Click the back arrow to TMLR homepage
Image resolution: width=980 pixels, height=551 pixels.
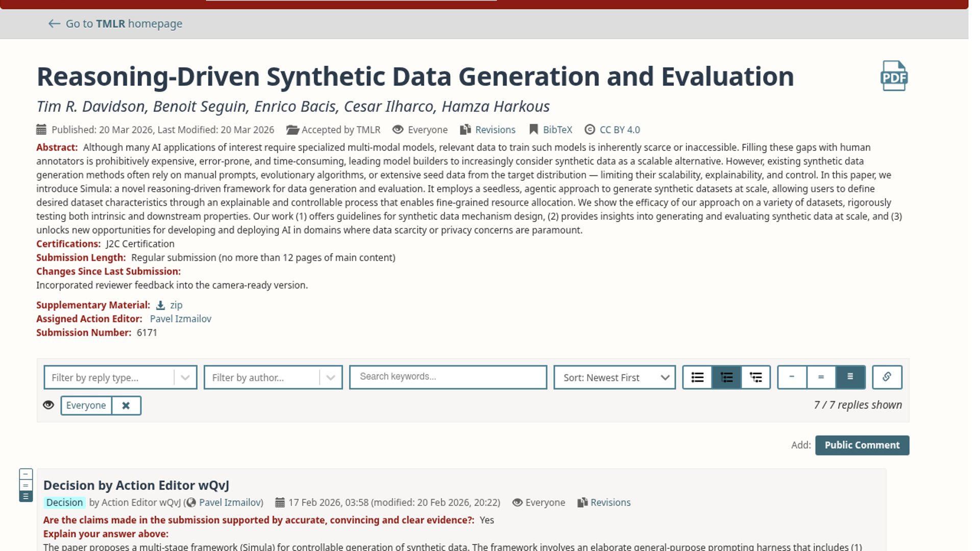click(54, 23)
